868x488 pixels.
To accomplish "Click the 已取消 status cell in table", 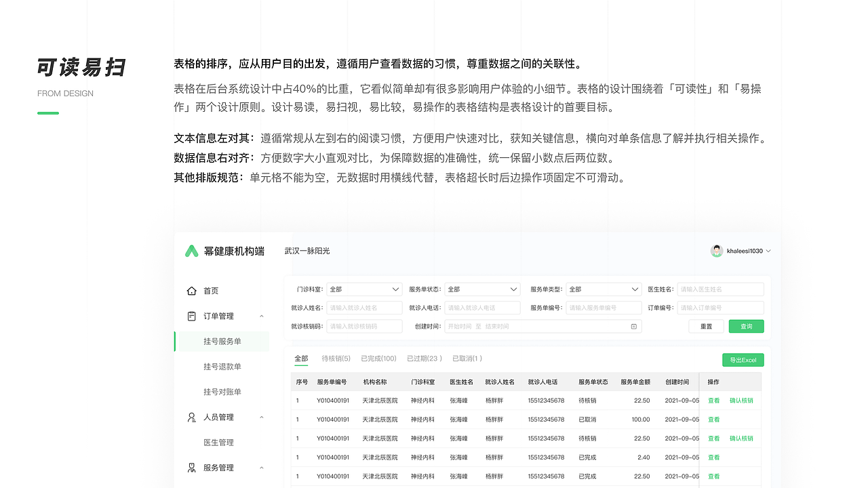I will coord(587,420).
